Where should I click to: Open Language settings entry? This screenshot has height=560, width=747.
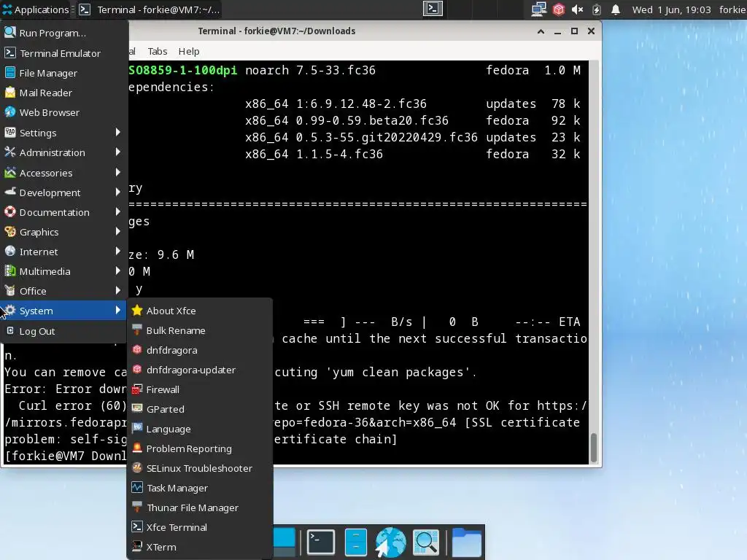click(x=200, y=429)
